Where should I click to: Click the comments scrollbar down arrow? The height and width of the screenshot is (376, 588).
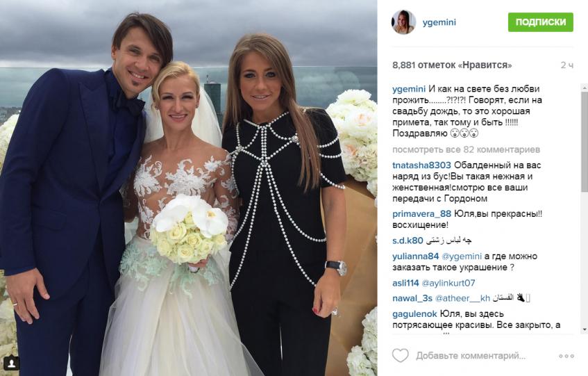click(x=585, y=329)
